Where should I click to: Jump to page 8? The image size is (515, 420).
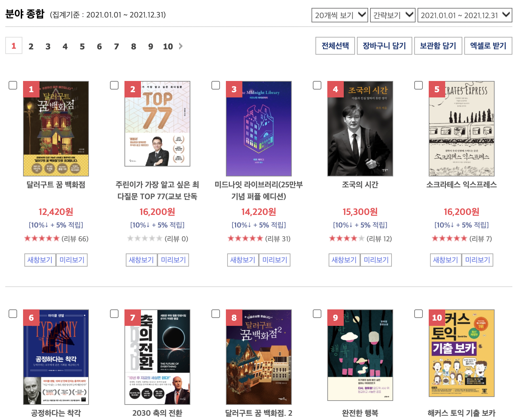pyautogui.click(x=134, y=46)
